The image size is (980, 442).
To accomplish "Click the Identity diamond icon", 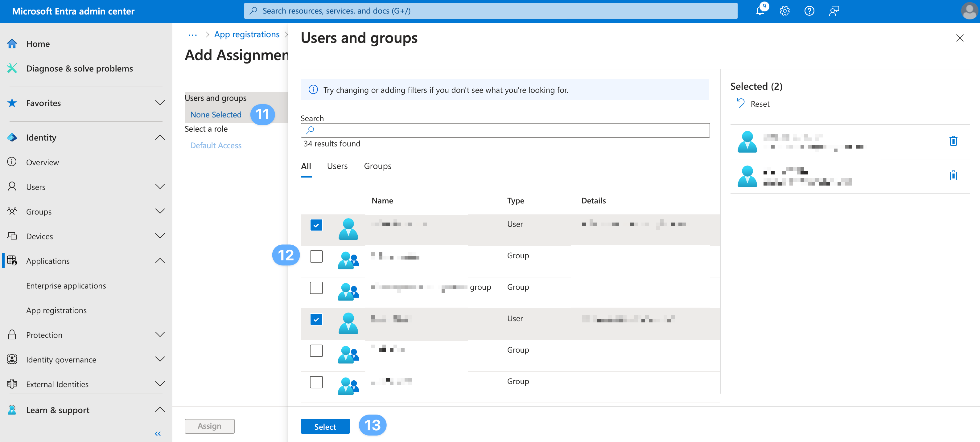I will 12,137.
